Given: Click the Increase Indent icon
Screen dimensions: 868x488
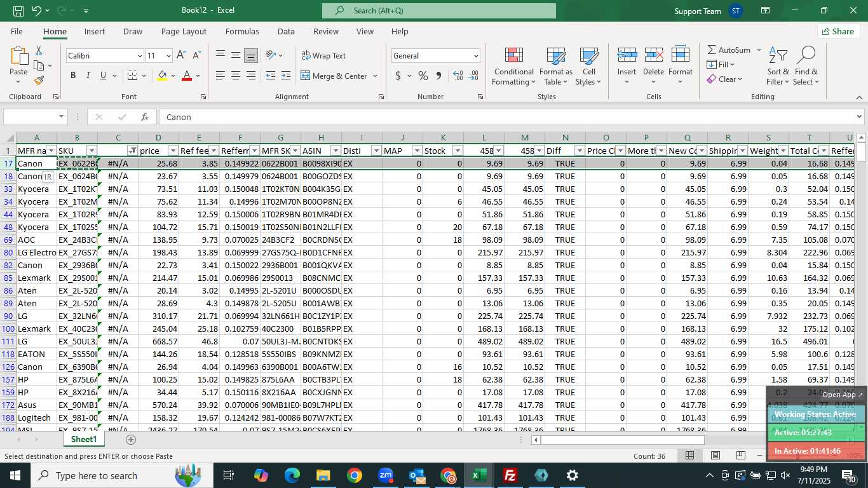Looking at the screenshot, I should [287, 76].
